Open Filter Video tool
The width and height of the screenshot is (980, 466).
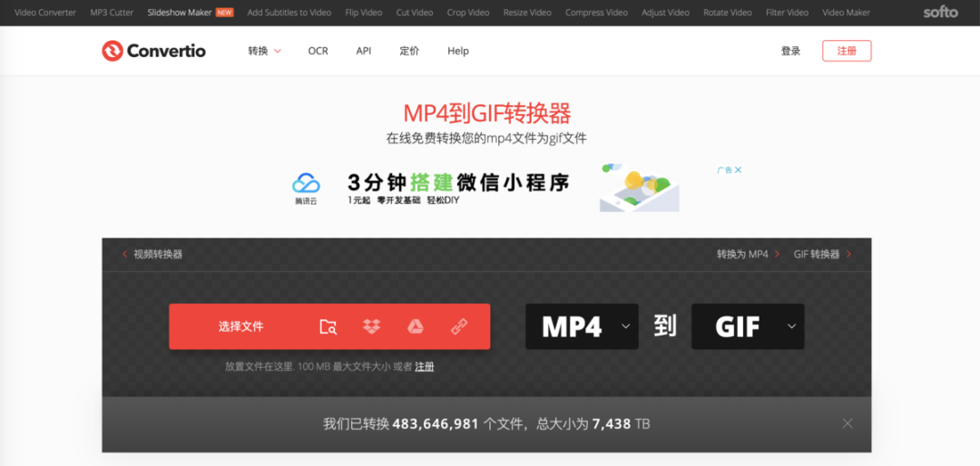(787, 13)
